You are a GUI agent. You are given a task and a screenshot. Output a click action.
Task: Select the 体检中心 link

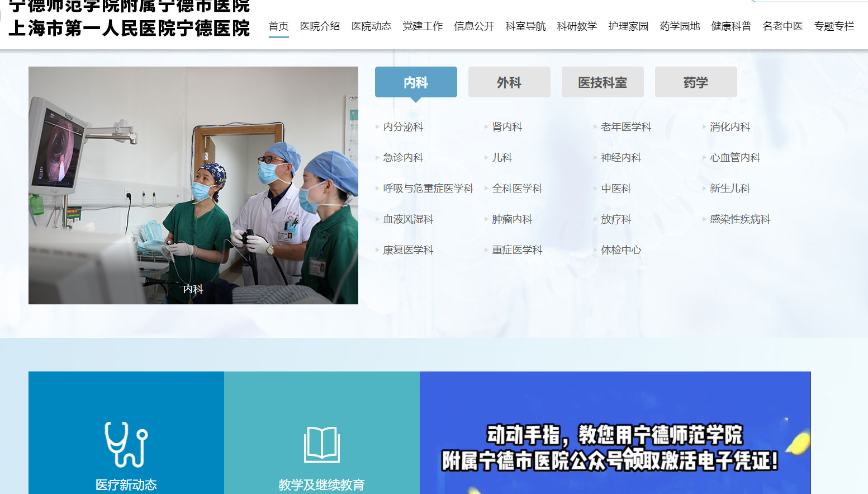(621, 250)
